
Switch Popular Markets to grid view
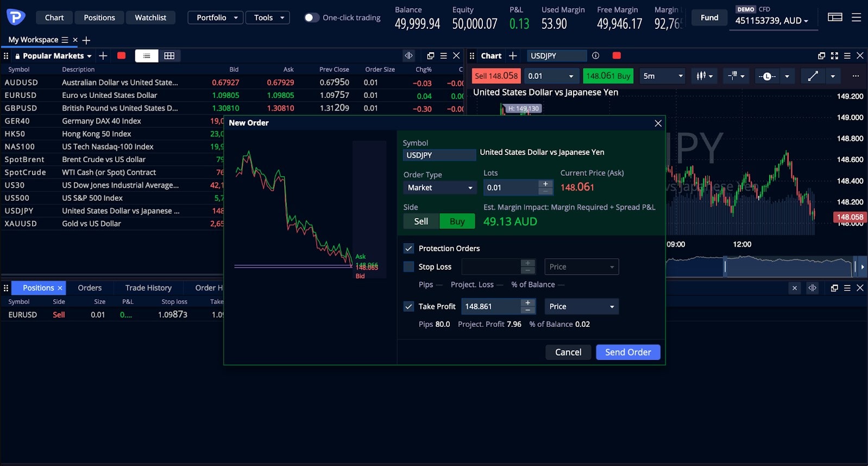169,55
